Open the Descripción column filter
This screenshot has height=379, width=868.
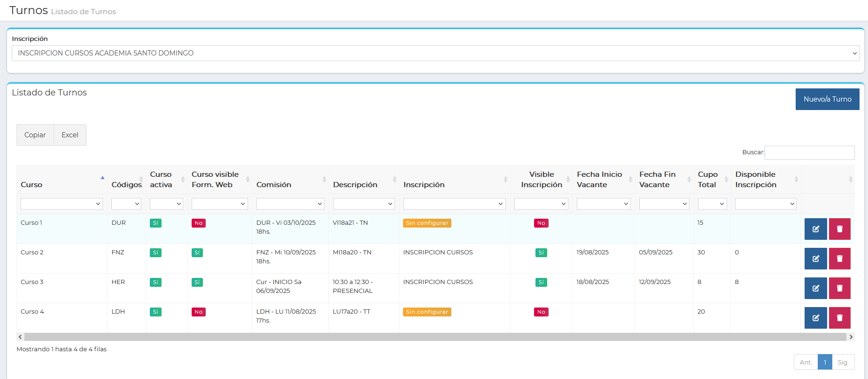tap(364, 204)
